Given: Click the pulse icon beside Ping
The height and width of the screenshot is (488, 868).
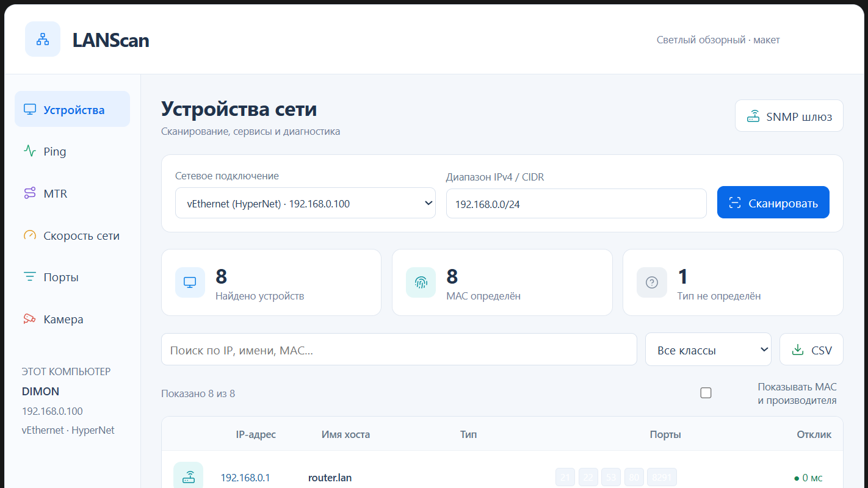Looking at the screenshot, I should pyautogui.click(x=30, y=151).
